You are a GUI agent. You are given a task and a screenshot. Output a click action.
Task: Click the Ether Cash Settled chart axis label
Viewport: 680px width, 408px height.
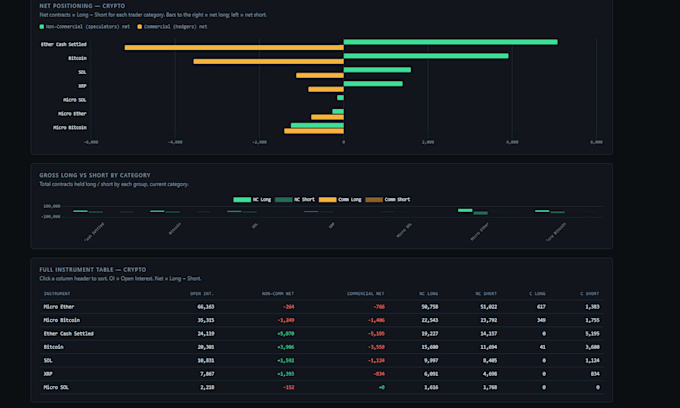point(64,44)
